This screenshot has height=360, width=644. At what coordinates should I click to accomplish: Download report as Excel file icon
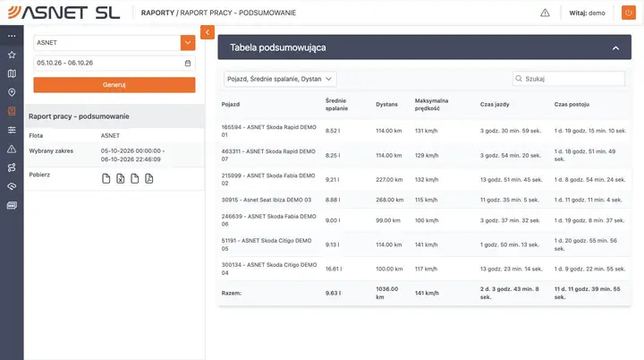tap(121, 178)
